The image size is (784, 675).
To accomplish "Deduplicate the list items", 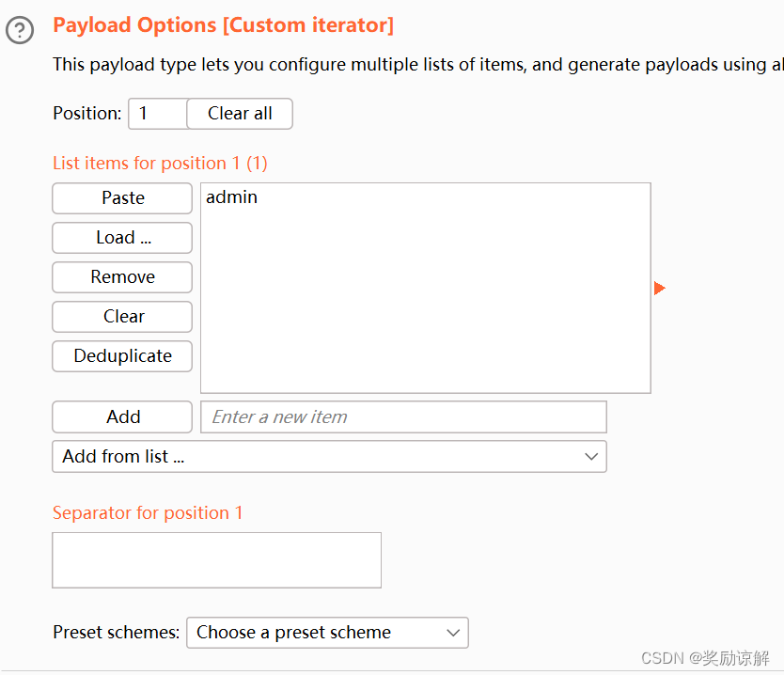I will coord(122,356).
